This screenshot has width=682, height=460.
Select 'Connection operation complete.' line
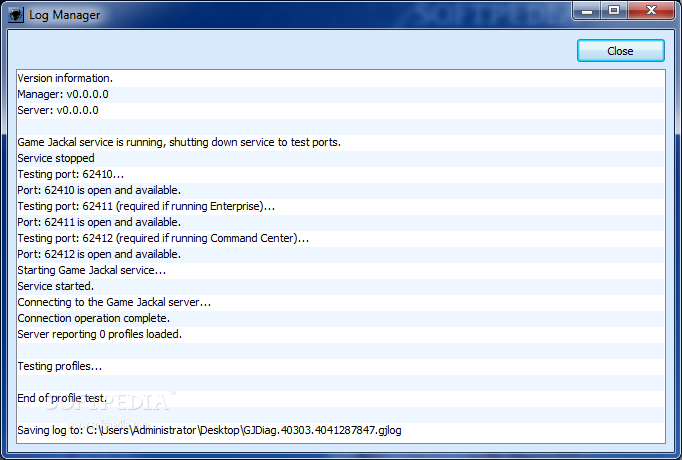click(341, 318)
